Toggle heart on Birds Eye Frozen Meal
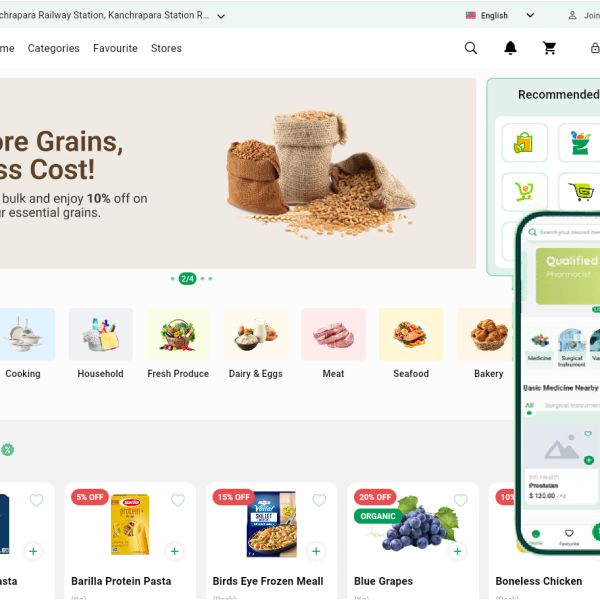The height and width of the screenshot is (600, 600). (319, 500)
